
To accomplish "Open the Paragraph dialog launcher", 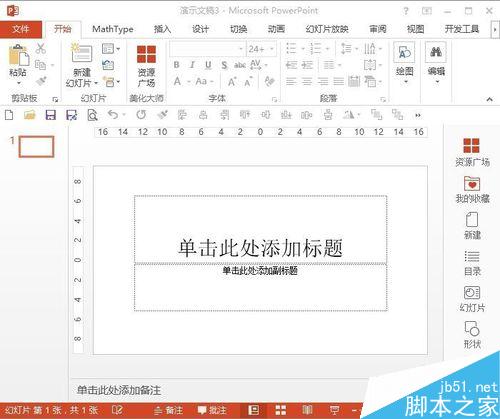I will click(383, 99).
